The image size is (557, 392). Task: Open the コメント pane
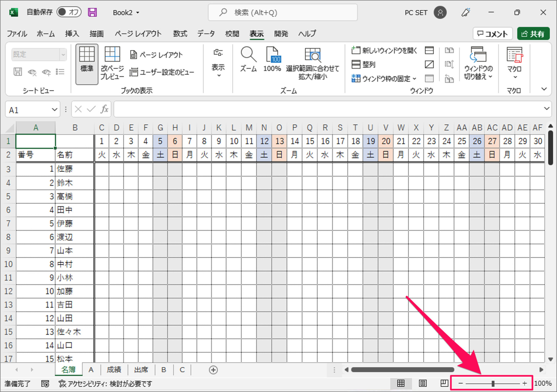(x=493, y=33)
